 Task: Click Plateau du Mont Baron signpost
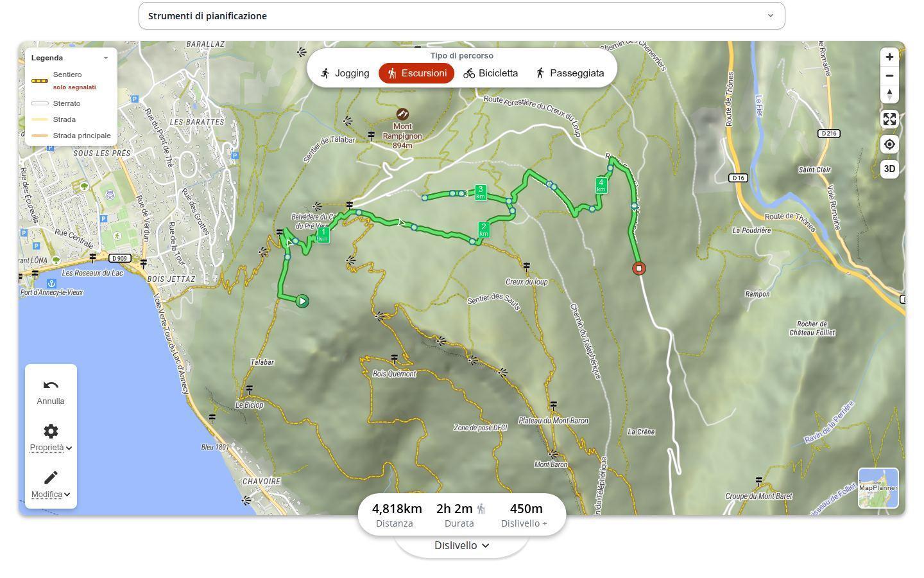(554, 405)
